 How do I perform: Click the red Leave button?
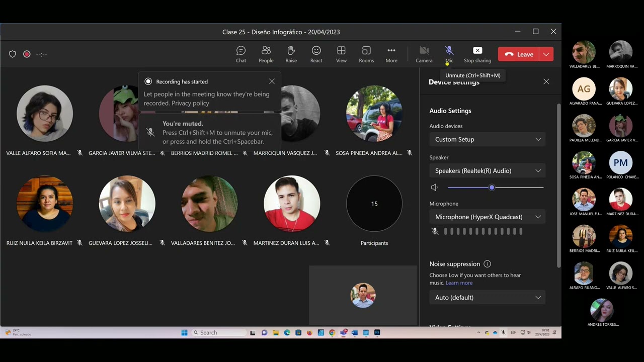click(518, 54)
